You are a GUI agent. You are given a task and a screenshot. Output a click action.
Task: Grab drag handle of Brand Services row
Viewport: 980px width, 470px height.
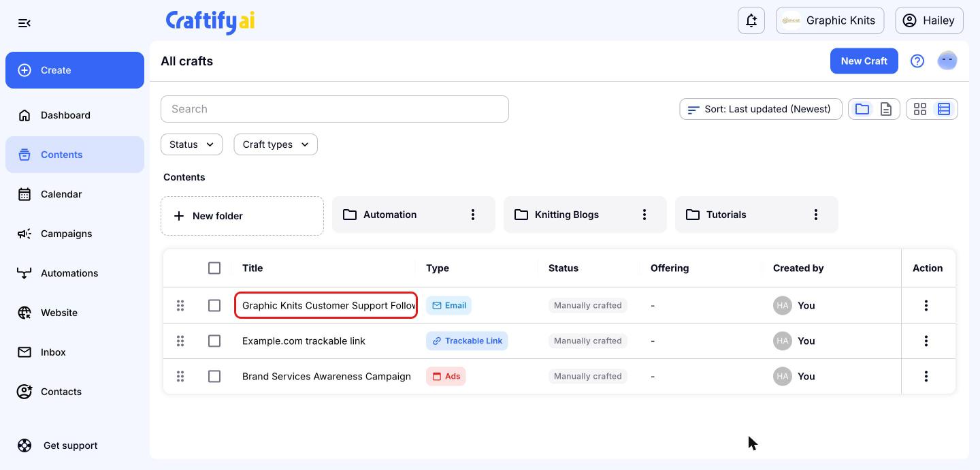point(180,376)
